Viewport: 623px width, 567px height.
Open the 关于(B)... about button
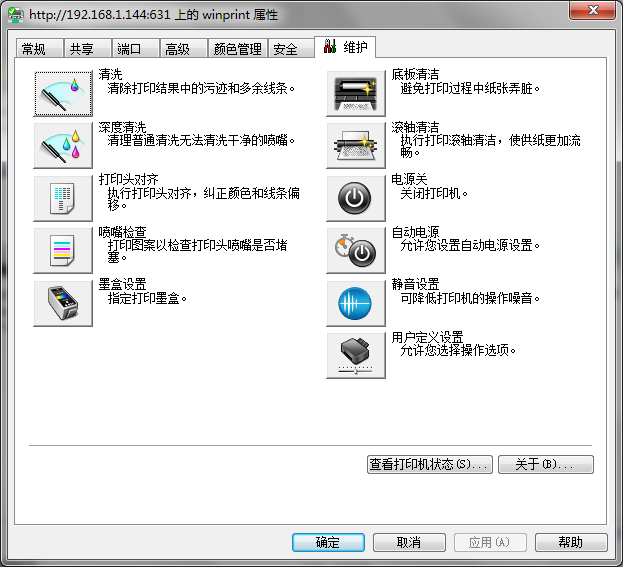click(546, 464)
